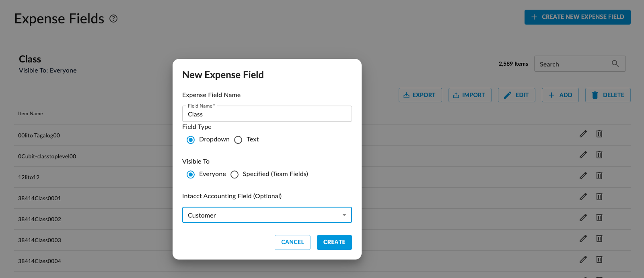Click trash icon for 0Cubit-classtoplevel00 row
The width and height of the screenshot is (644, 278).
(x=599, y=155)
